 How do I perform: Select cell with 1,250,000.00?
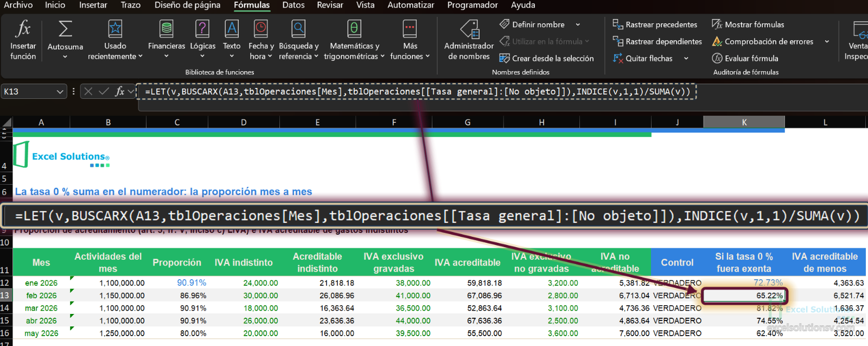pos(108,333)
